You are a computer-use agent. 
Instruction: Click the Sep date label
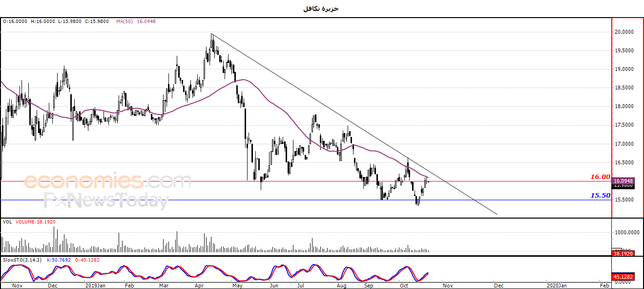tap(369, 285)
